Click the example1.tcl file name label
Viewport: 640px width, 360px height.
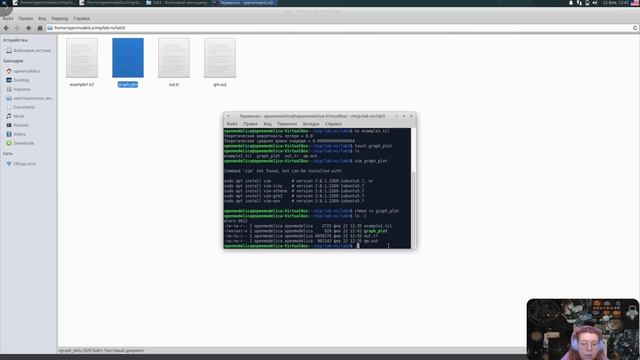tap(82, 84)
